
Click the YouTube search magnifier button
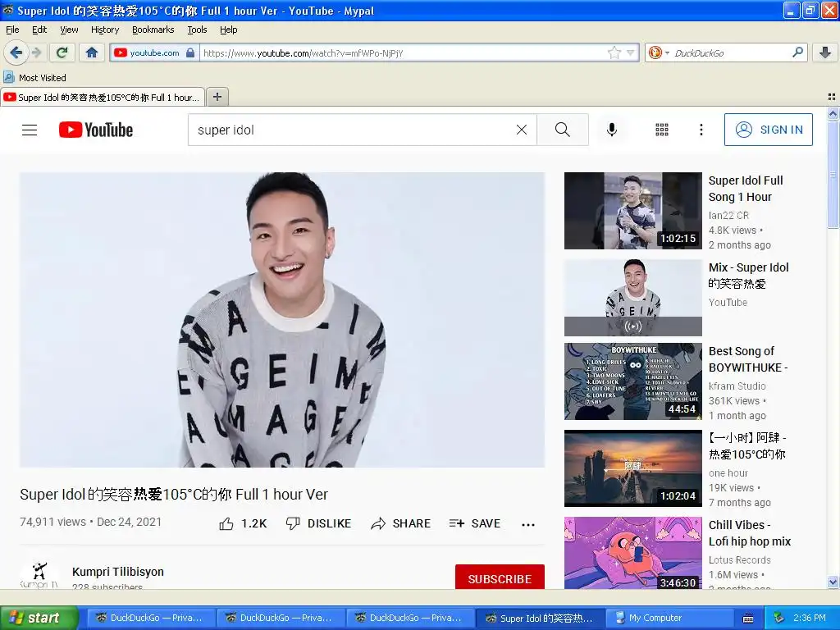coord(563,130)
